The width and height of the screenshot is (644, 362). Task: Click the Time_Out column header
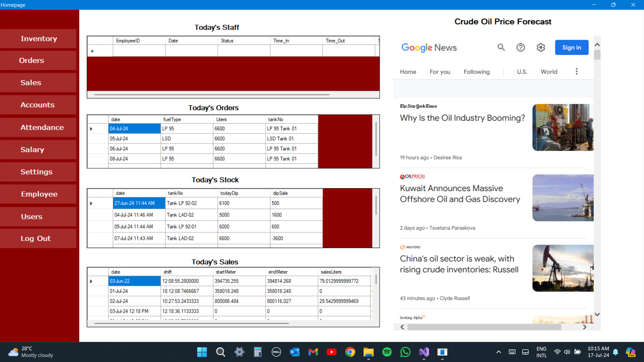point(348,41)
